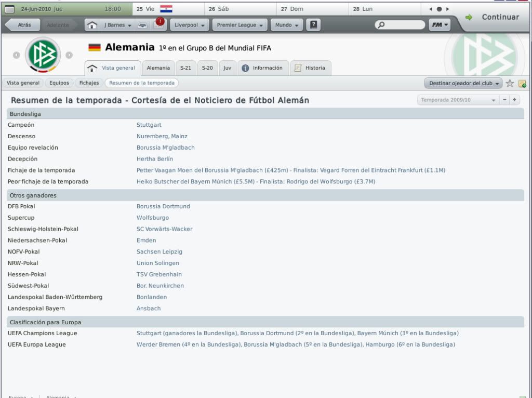Image resolution: width=532 pixels, height=398 pixels.
Task: Click the calendar today dot
Action: [x=439, y=9]
